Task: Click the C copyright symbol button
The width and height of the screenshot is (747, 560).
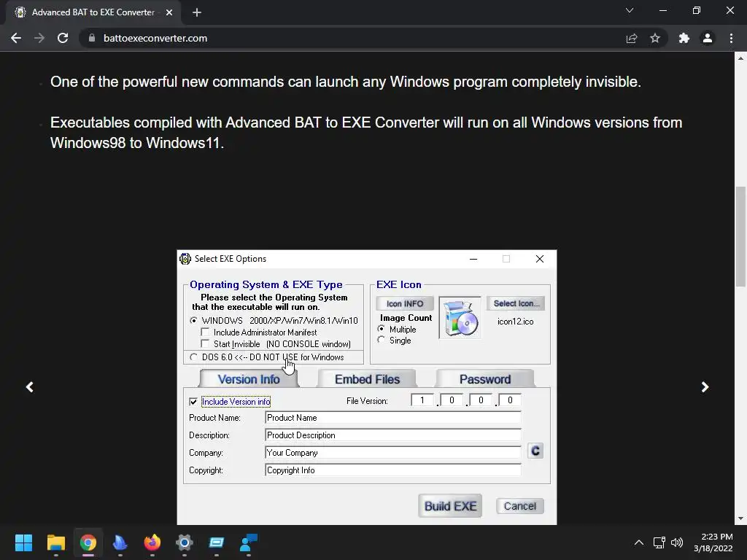Action: tap(535, 451)
